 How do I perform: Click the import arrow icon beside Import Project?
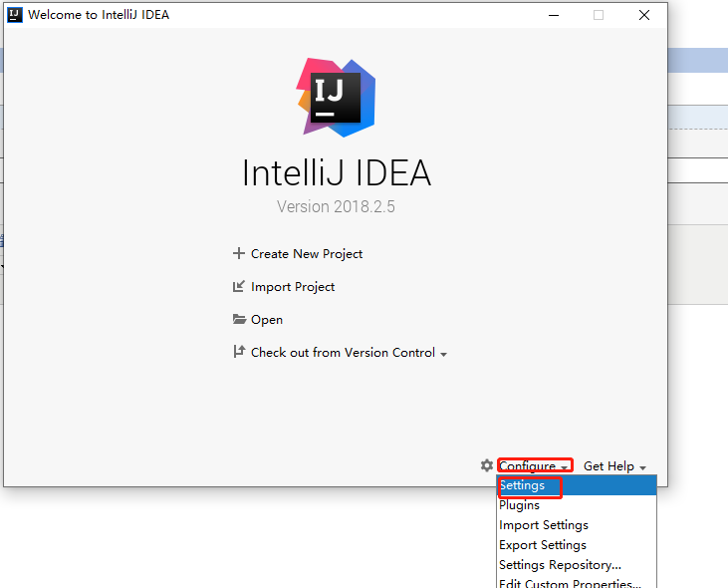239,286
